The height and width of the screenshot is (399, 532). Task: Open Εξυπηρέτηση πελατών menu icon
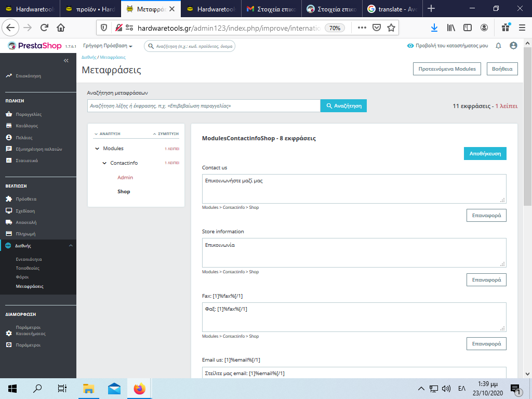pos(9,149)
